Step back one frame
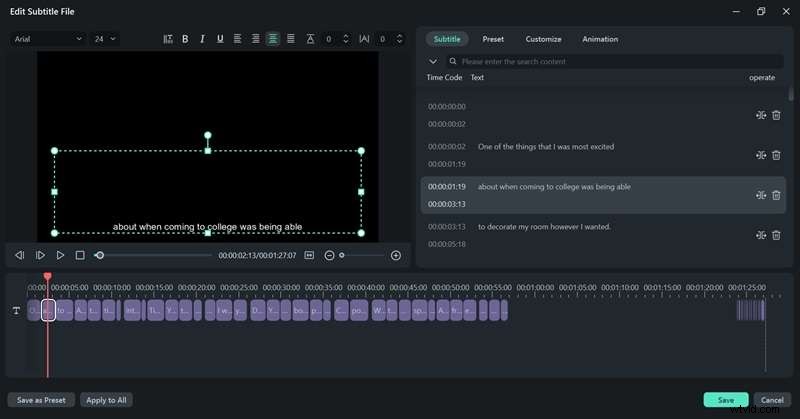 [x=19, y=255]
